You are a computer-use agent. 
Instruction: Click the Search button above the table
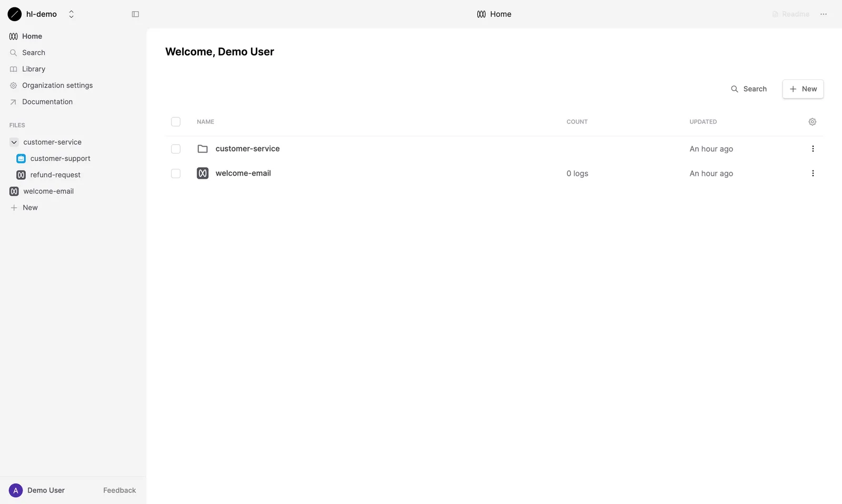(x=749, y=89)
